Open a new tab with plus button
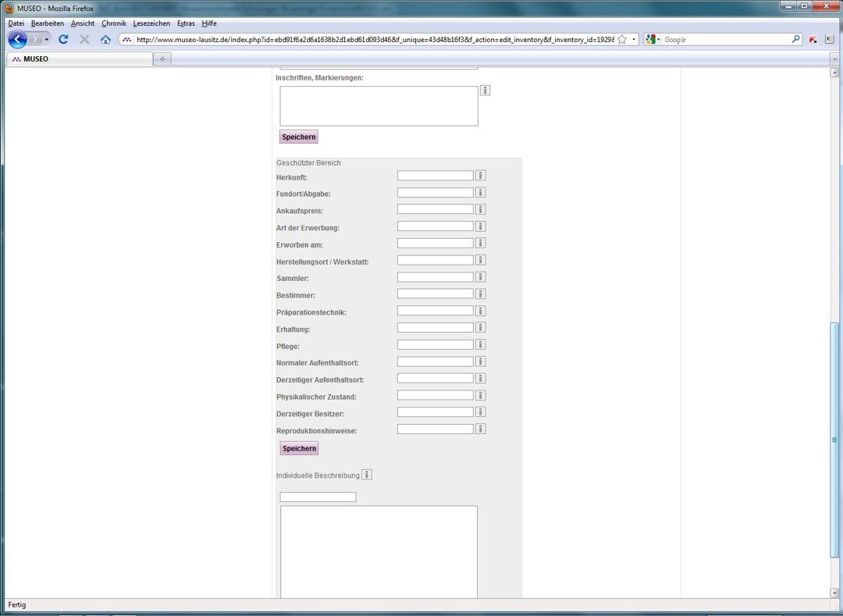The width and height of the screenshot is (843, 616). [162, 59]
